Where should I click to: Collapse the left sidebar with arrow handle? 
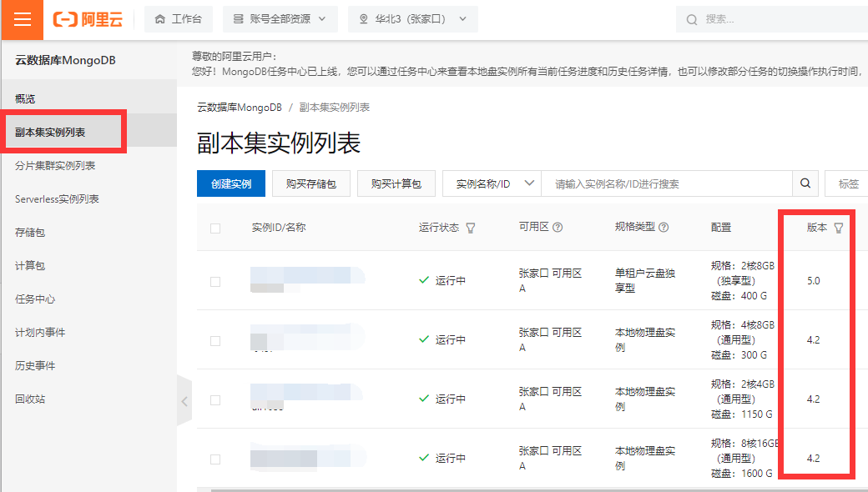(x=184, y=401)
